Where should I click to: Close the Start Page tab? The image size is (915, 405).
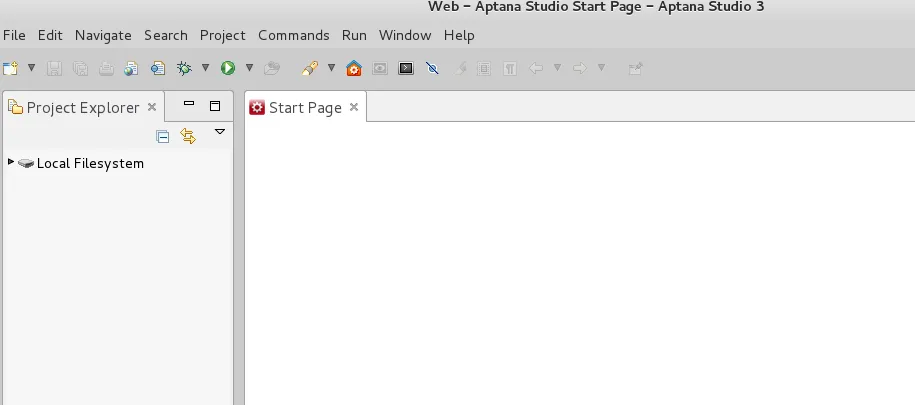354,107
